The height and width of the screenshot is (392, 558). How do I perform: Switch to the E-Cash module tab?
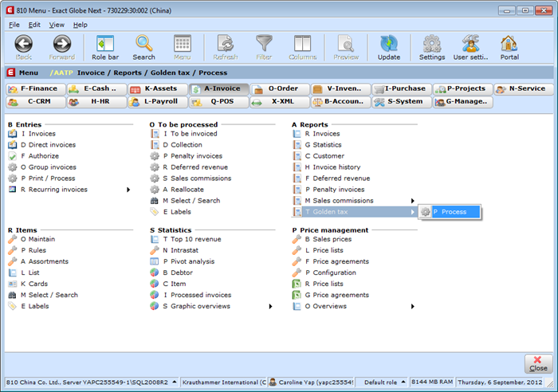point(96,89)
